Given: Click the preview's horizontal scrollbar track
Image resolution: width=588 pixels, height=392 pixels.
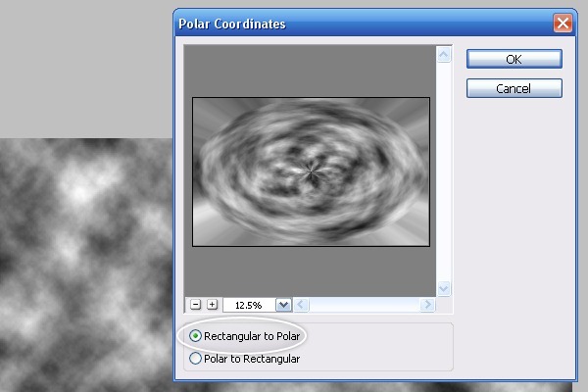Looking at the screenshot, I should tap(364, 305).
